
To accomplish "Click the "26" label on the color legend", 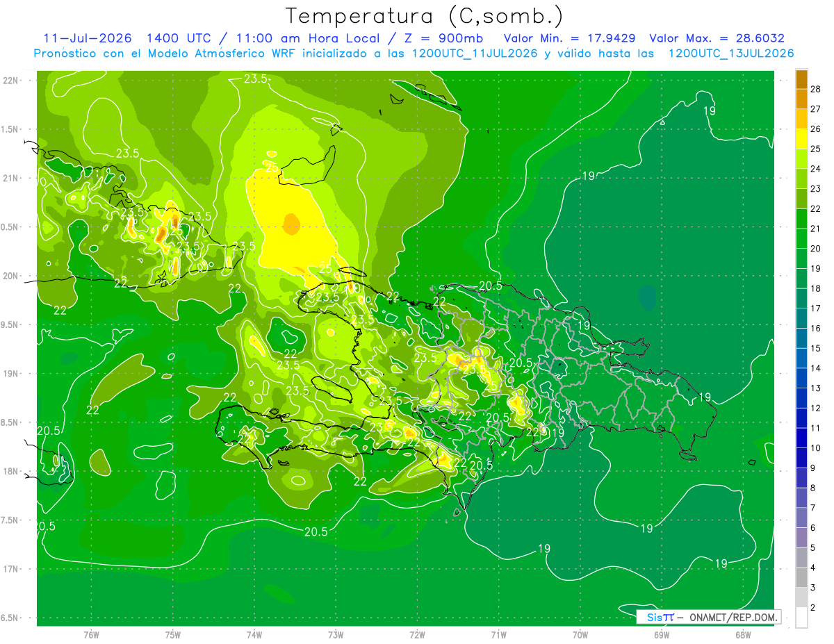I will point(816,129).
